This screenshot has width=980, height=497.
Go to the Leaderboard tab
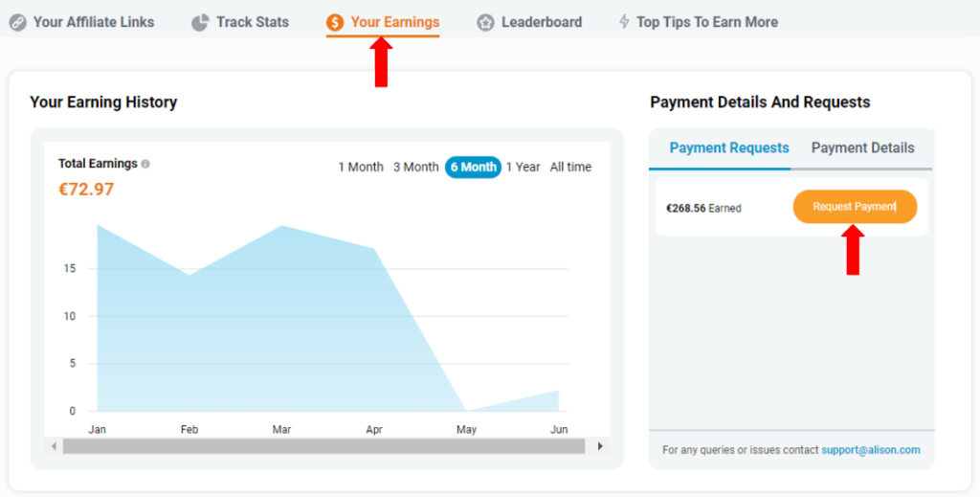point(541,22)
